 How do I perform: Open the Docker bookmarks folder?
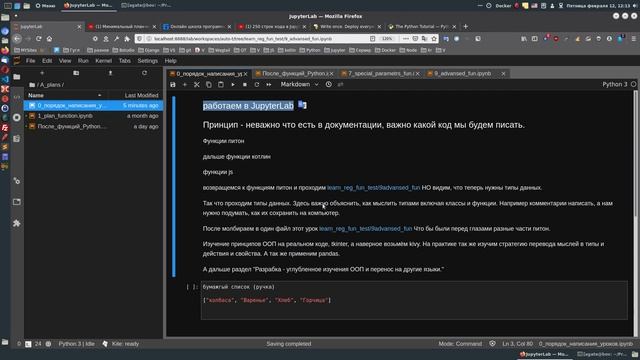(x=385, y=50)
